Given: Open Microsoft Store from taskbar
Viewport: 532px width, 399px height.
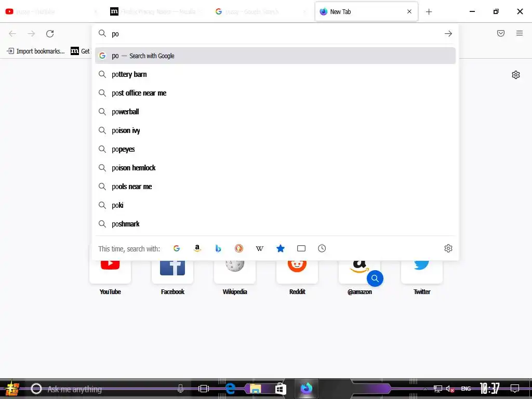Looking at the screenshot, I should point(281,389).
